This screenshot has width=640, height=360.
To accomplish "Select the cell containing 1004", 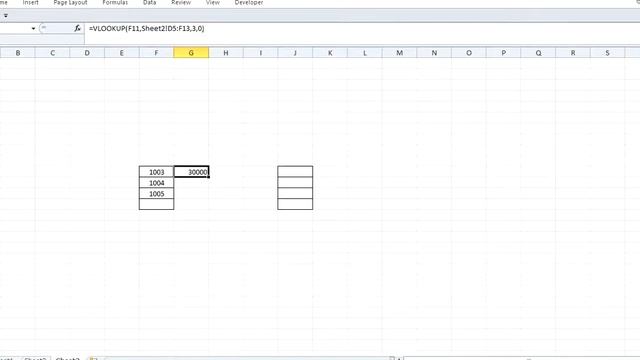I will coord(156,183).
